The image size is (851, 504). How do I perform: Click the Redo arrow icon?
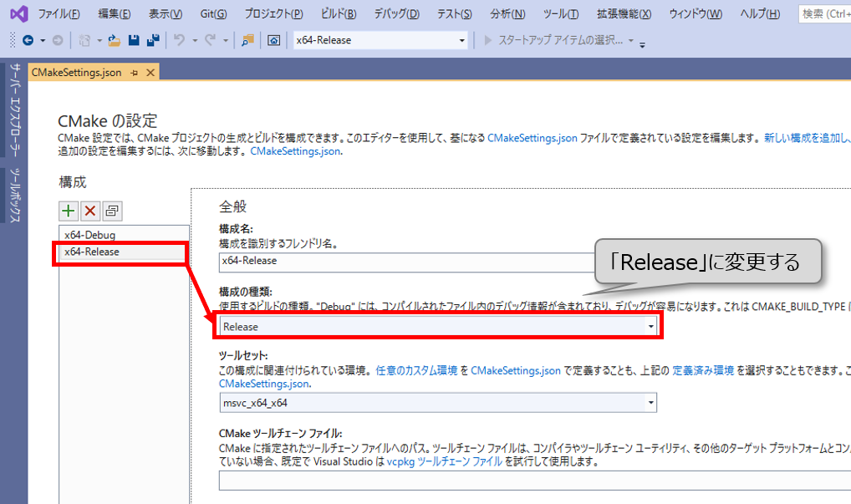(x=210, y=39)
